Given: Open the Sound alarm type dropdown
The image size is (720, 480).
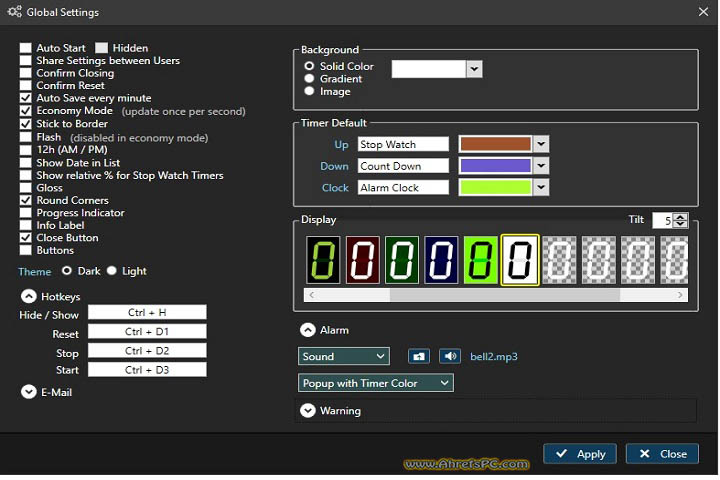Looking at the screenshot, I should point(343,356).
